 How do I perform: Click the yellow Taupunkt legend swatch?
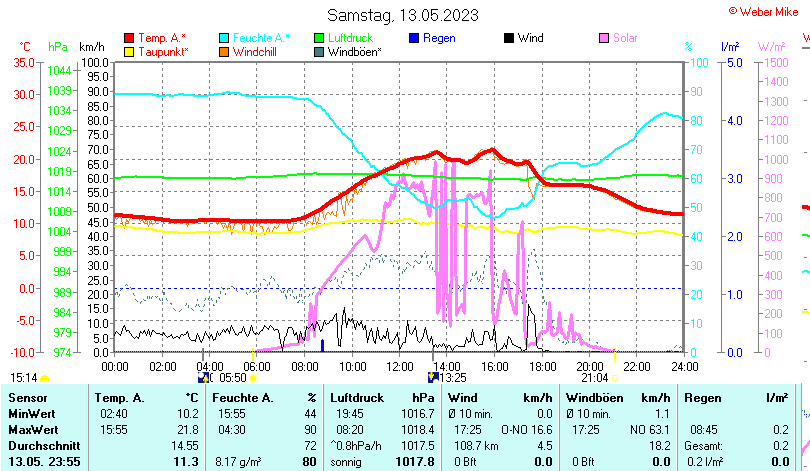pos(129,52)
